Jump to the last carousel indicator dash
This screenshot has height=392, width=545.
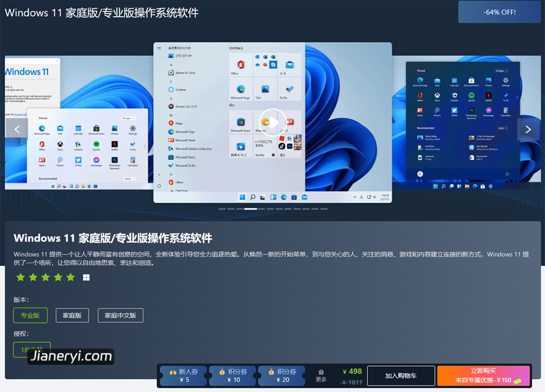[x=324, y=209]
